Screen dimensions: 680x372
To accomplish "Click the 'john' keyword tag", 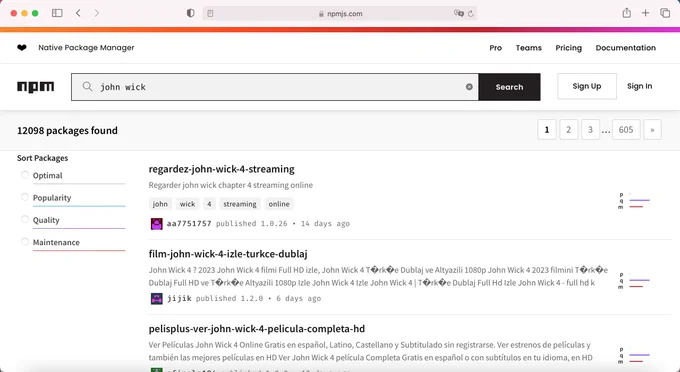I will (160, 204).
